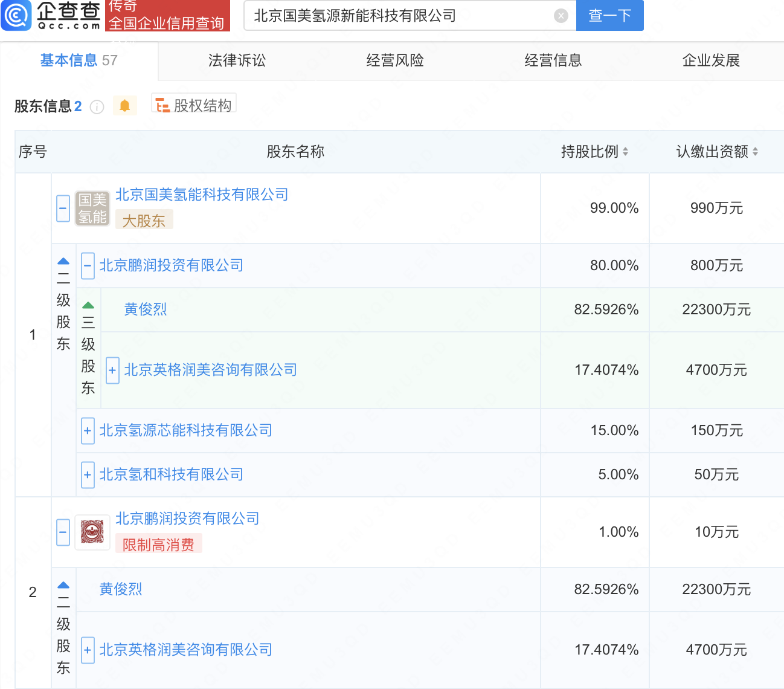Viewport: 784px width, 689px height.
Task: Switch to the 经营风险 tab
Action: [395, 60]
